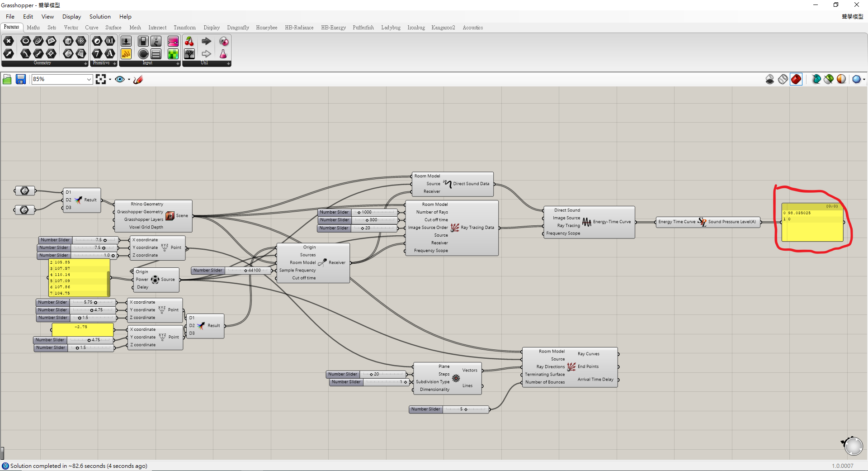This screenshot has width=868, height=471.
Task: Disable Rhino preview of geometry
Action: click(770, 80)
